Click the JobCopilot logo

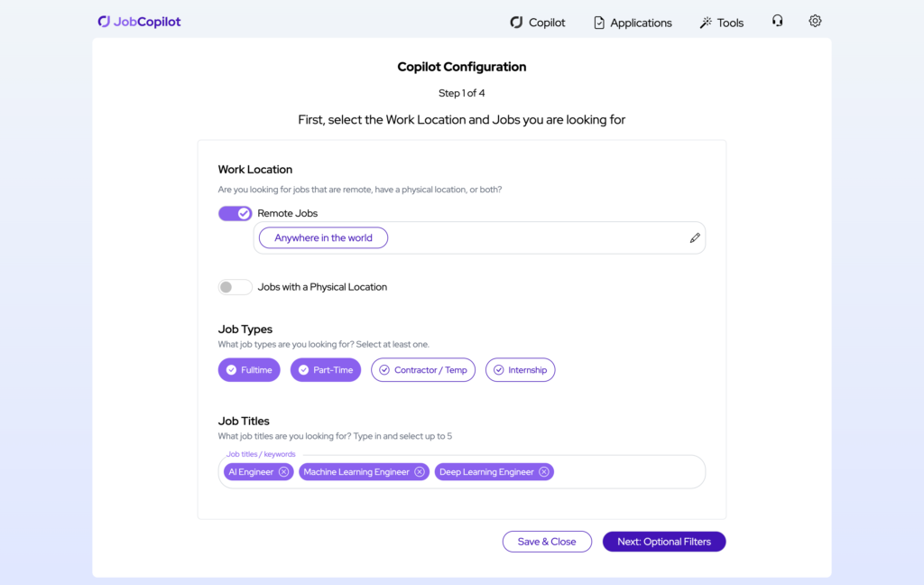139,21
